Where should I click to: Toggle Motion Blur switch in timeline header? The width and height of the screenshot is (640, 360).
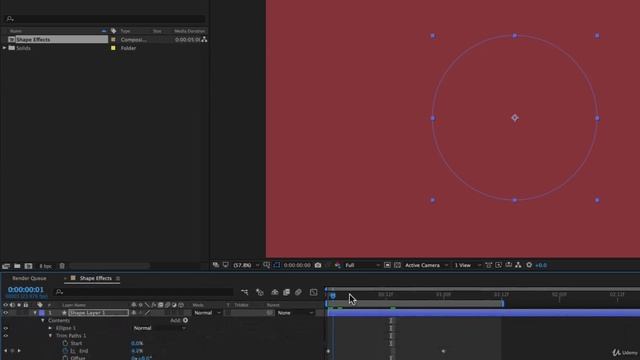(x=298, y=292)
